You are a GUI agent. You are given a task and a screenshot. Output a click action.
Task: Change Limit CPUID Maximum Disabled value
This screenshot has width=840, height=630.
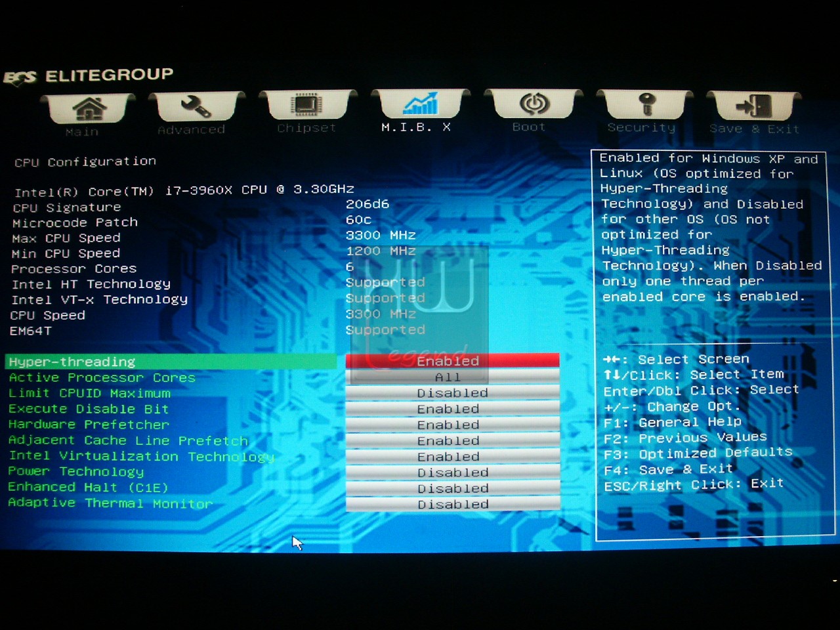click(x=452, y=392)
